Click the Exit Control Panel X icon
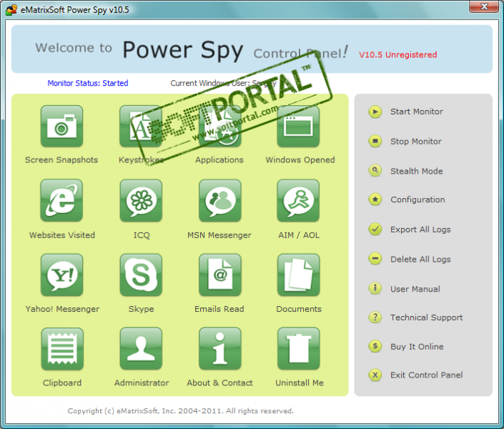This screenshot has width=504, height=429. [375, 375]
